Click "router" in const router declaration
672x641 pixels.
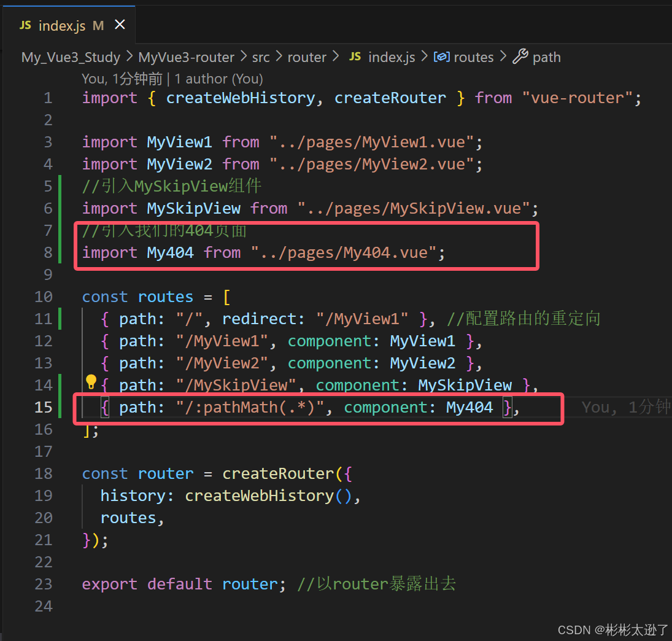tap(166, 473)
